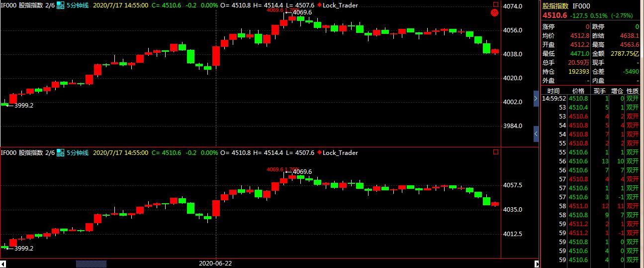Open the 5分钟线 period selector in top pane

[78, 5]
